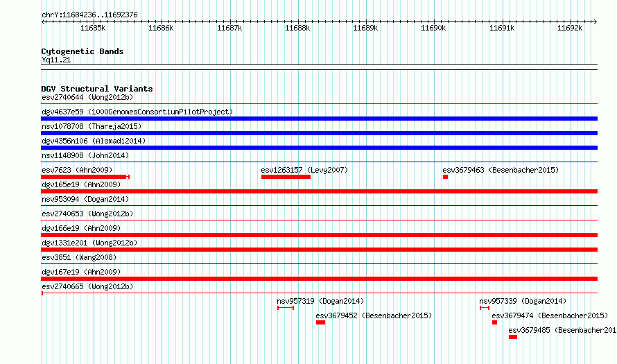Viewport: 617px width, 364px height.
Task: Open dgv165e19 (Ahn2009) variant label
Action: point(81,184)
